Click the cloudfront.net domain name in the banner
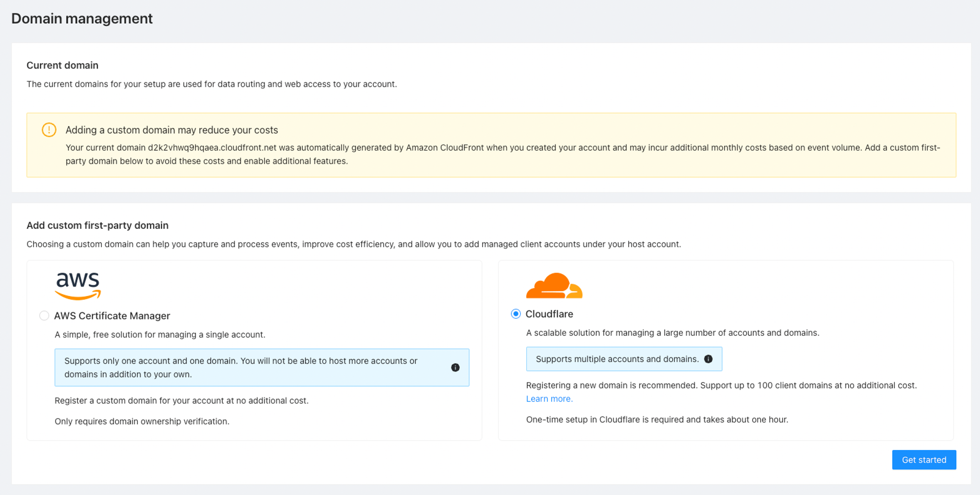 212,148
